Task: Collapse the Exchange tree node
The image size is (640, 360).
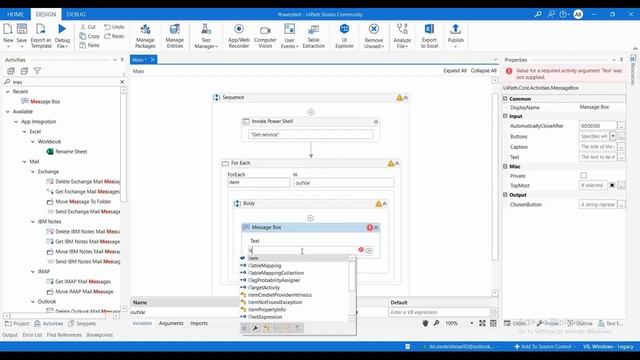Action: 33,172
